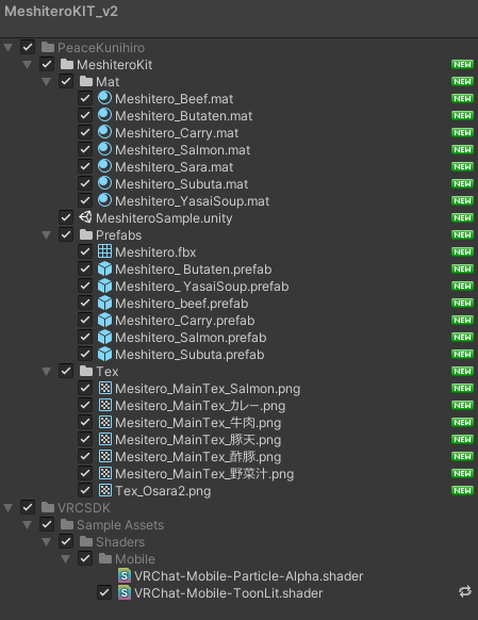
Task: Collapse the VRCSDK root folder
Action: click(x=8, y=508)
